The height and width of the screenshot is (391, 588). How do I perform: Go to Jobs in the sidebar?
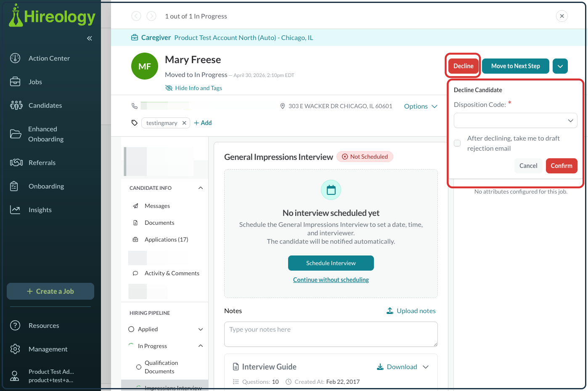coord(35,82)
